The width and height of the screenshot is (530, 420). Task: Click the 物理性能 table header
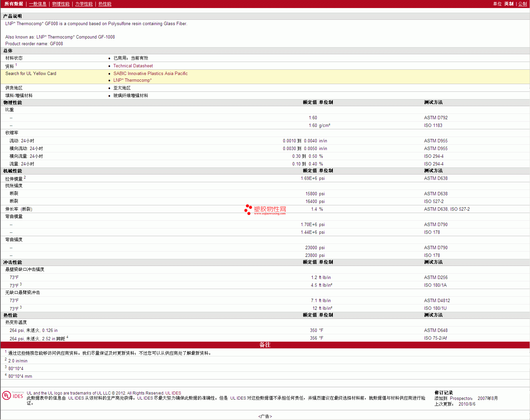[12, 103]
